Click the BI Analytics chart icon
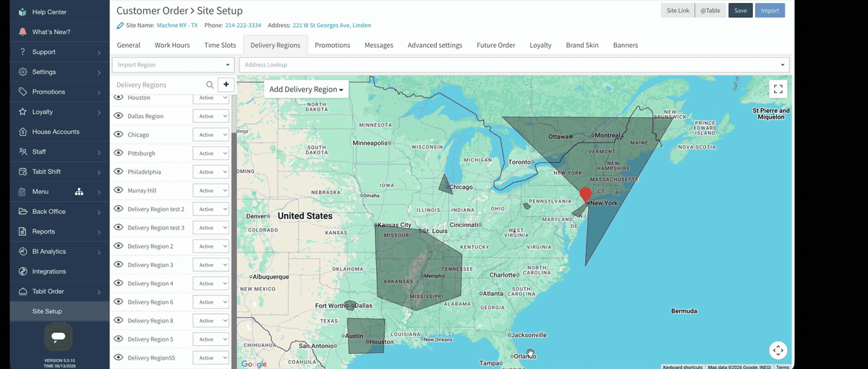The image size is (868, 369). point(23,251)
